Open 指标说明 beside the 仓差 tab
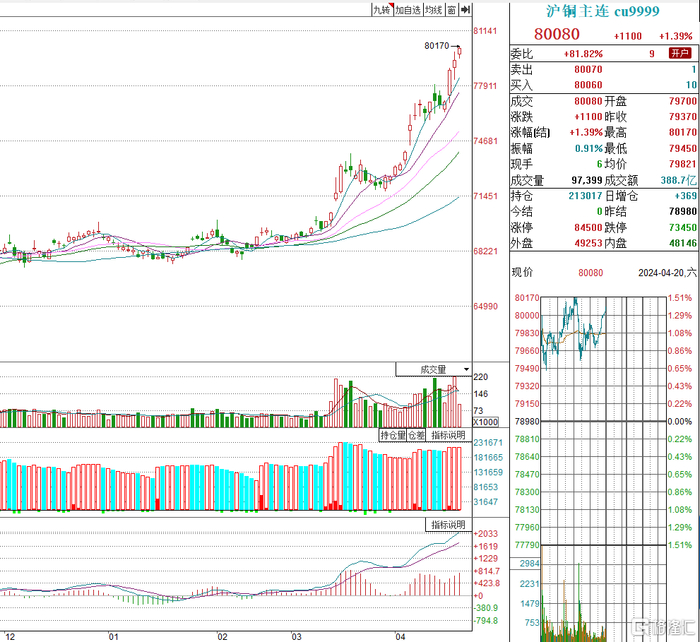 448,435
